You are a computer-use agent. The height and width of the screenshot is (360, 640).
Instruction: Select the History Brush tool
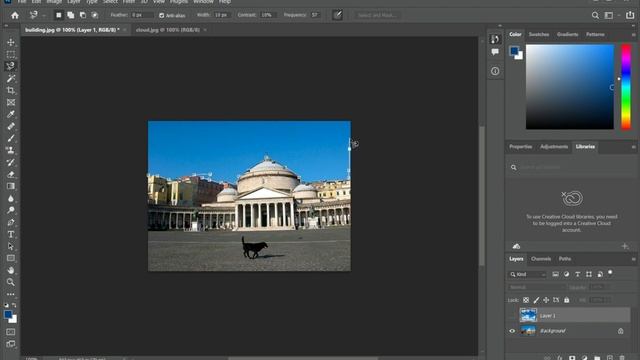coord(11,162)
